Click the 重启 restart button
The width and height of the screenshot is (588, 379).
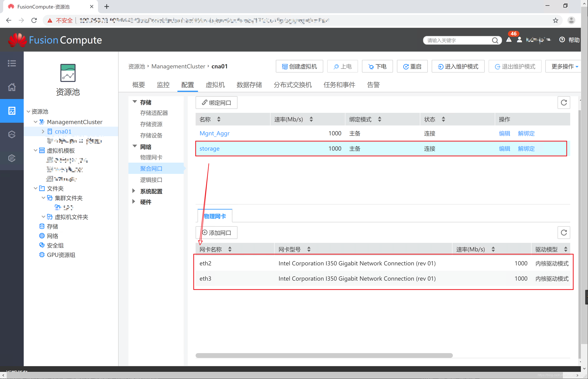point(412,66)
